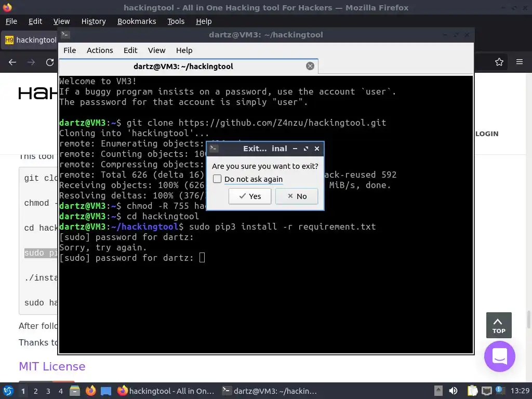Open Firefox File menu
532x399 pixels.
11,21
